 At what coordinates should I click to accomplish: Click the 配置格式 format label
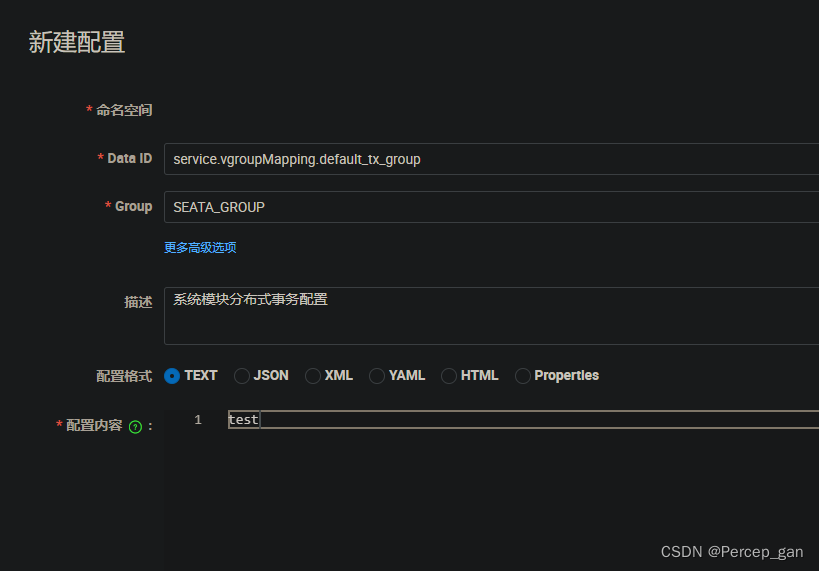click(124, 376)
